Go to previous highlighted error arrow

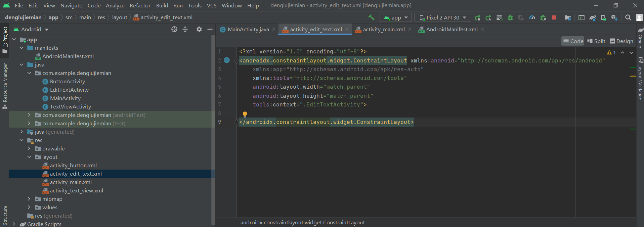(x=622, y=52)
